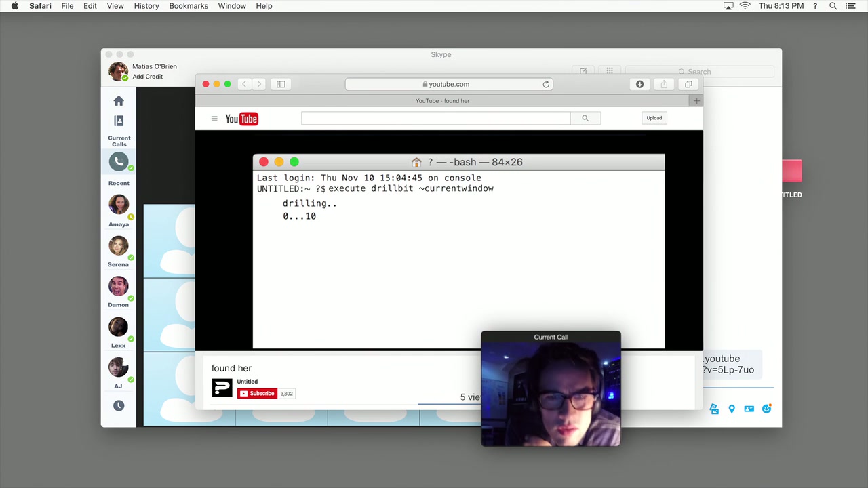Open Skype dial pad grid icon
The image size is (868, 488).
coord(610,71)
